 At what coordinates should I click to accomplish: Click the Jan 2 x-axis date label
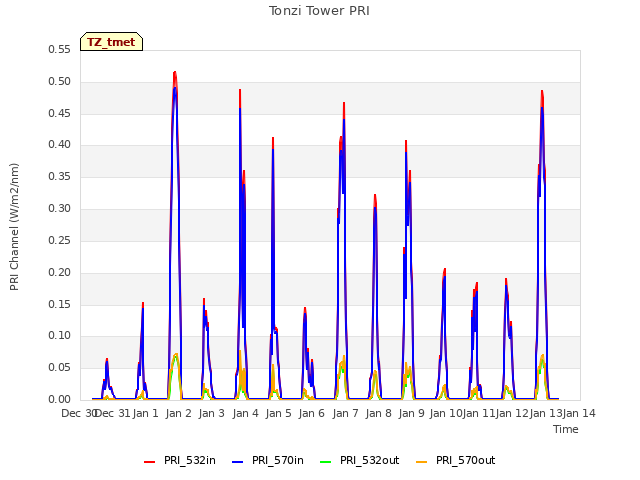[179, 413]
